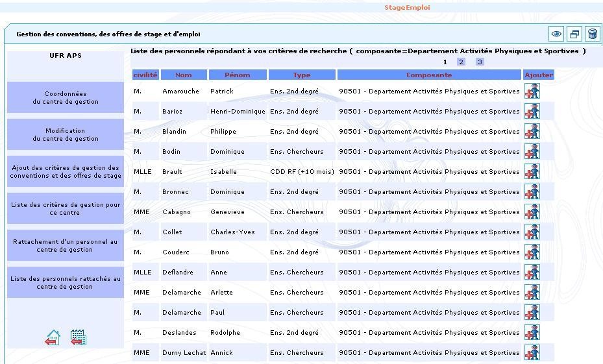
Task: Click the add icon for Amarouche Patrick
Action: click(532, 91)
